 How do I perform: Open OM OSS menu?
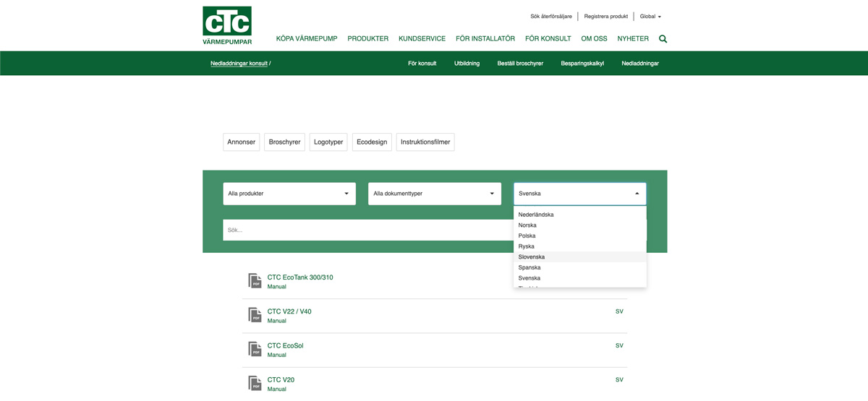point(595,39)
